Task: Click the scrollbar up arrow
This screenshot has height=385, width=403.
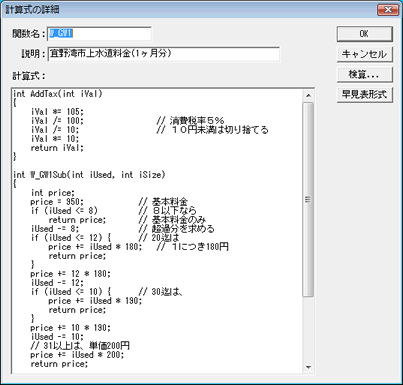Action: [308, 96]
